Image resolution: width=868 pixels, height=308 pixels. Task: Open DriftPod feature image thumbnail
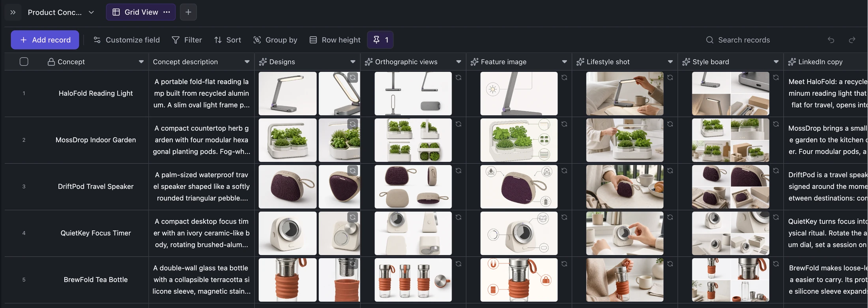tap(519, 187)
